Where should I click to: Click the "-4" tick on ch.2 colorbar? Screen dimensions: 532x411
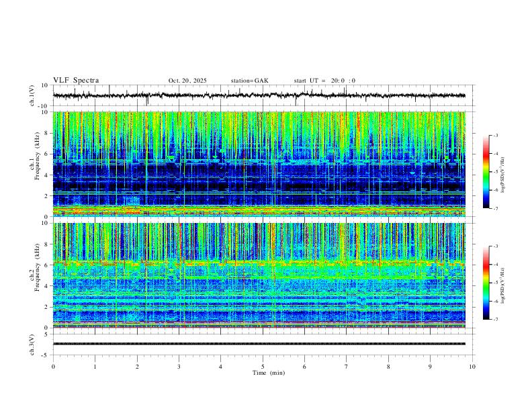495,265
